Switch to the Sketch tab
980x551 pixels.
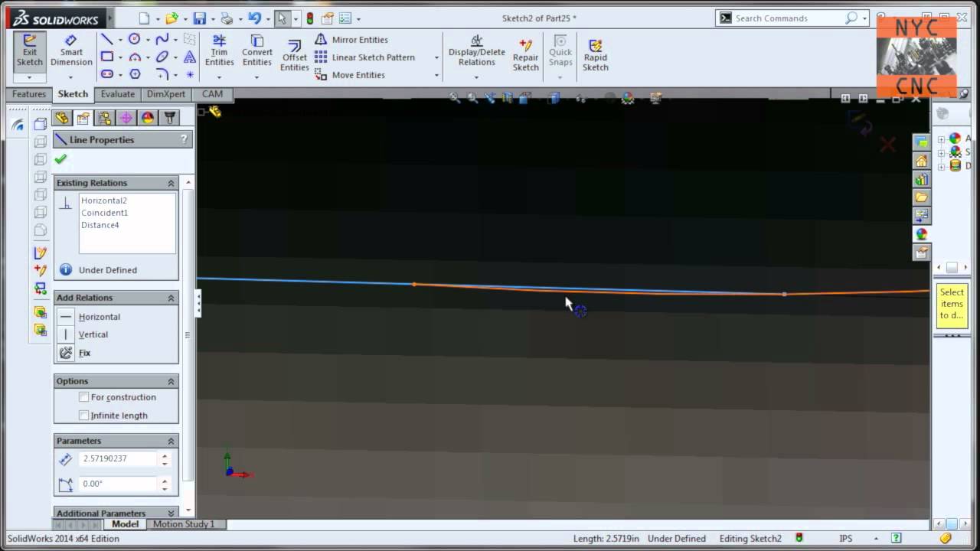tap(73, 94)
